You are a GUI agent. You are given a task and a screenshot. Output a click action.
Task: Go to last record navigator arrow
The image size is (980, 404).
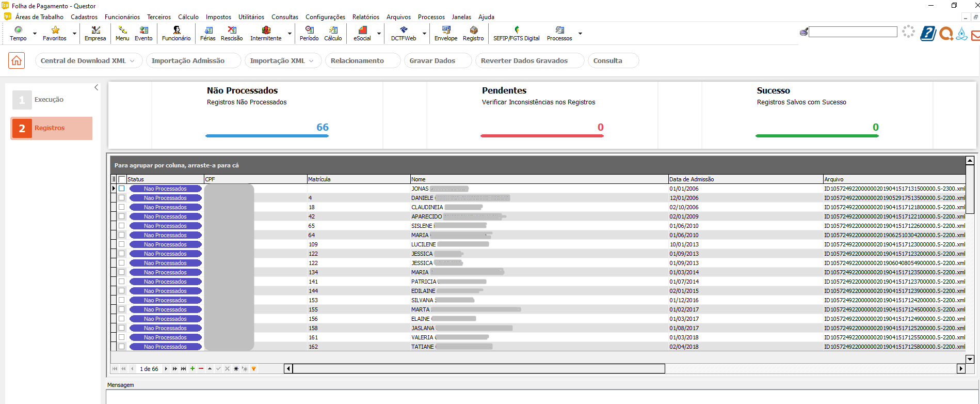point(183,369)
